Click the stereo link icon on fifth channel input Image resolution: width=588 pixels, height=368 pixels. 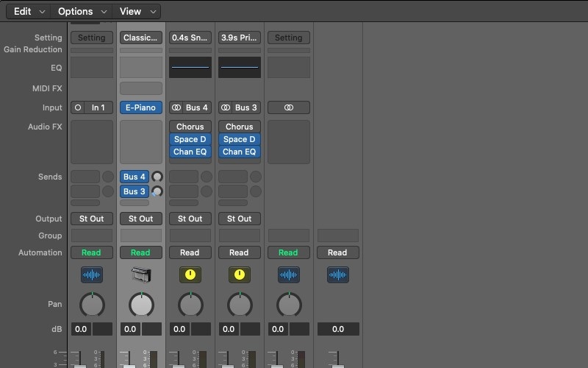[x=289, y=107]
